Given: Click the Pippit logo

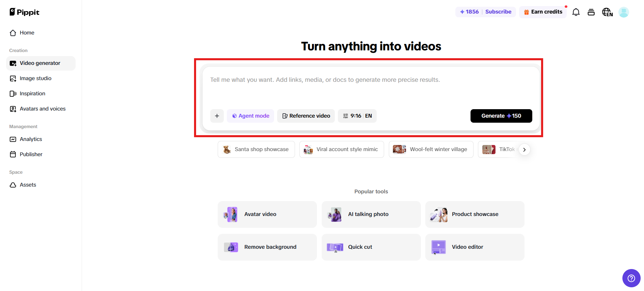Looking at the screenshot, I should (x=24, y=12).
